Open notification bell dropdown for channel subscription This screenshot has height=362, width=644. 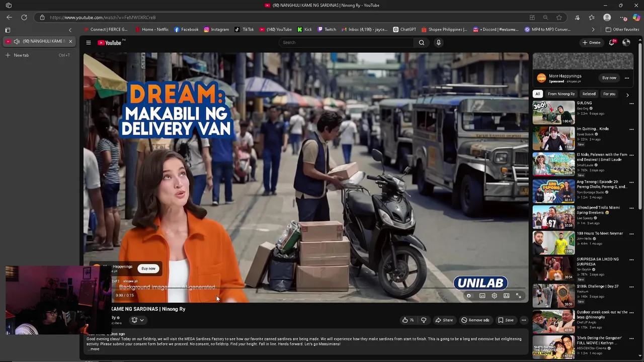point(137,320)
